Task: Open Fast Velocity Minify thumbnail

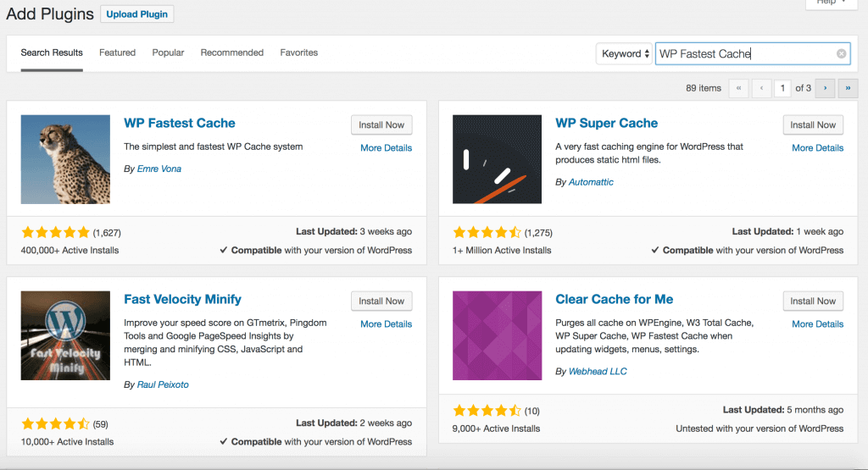Action: [65, 335]
